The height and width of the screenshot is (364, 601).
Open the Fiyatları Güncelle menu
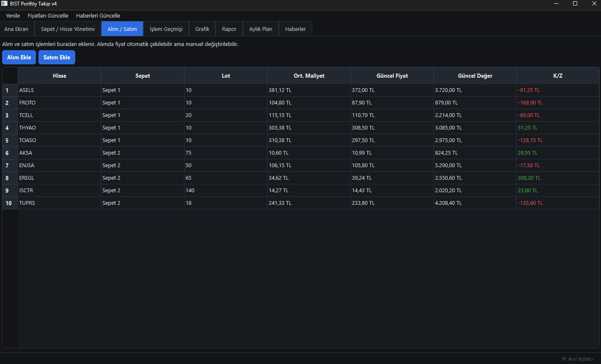[48, 15]
